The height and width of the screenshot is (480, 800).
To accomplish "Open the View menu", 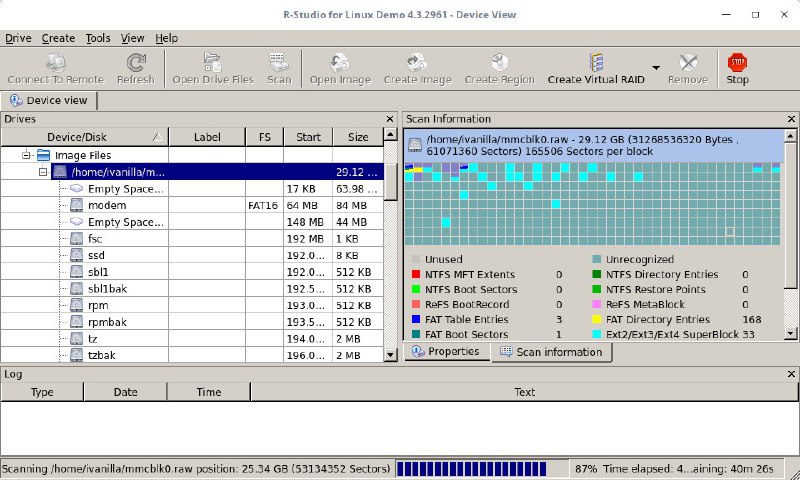I will [x=133, y=38].
